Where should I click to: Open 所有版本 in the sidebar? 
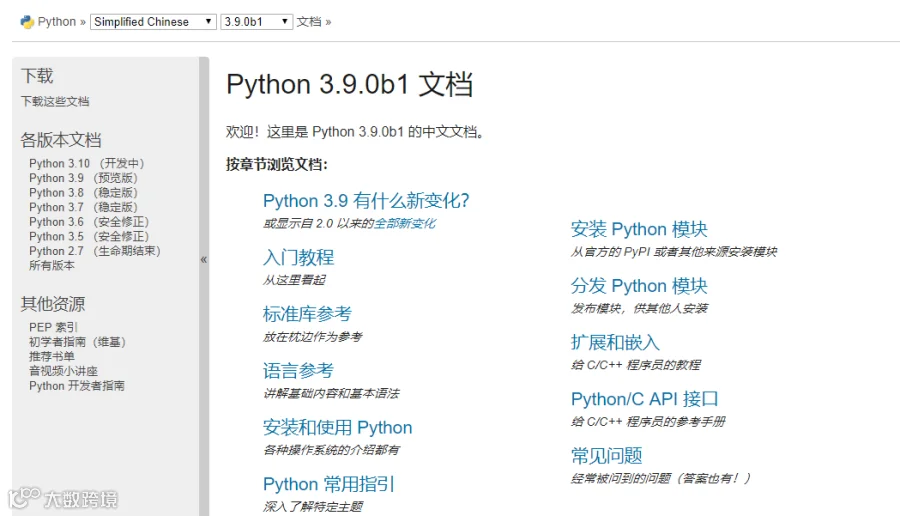pos(52,266)
